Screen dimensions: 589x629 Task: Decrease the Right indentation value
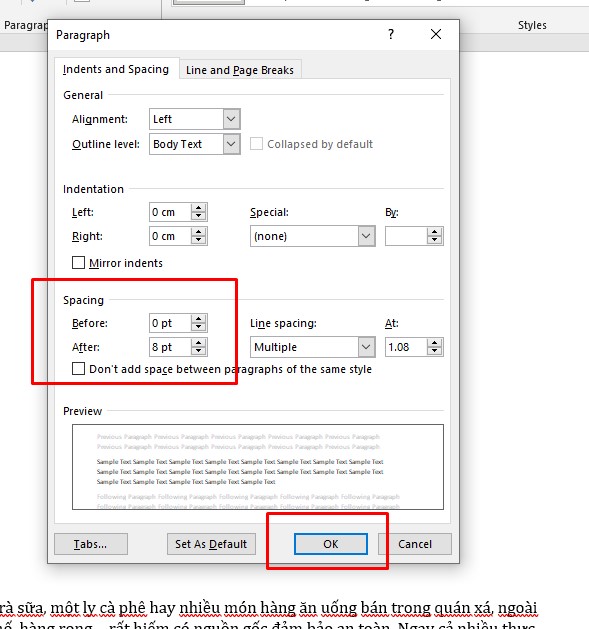coord(198,240)
